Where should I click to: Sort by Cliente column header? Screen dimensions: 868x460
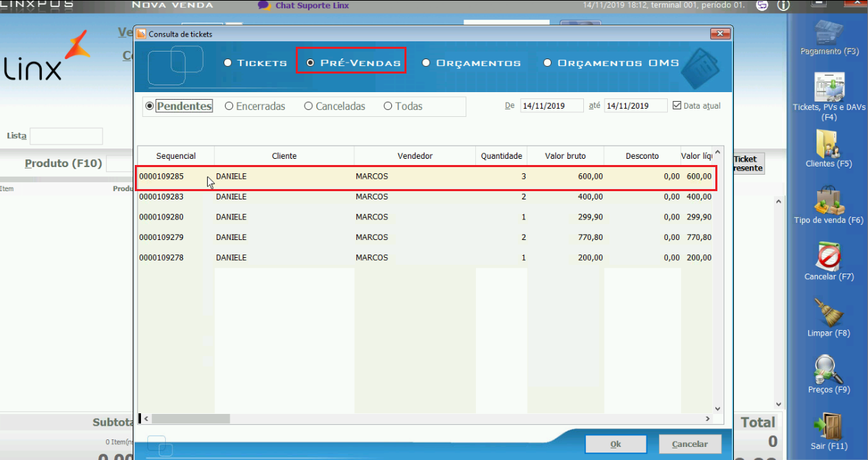tap(284, 156)
